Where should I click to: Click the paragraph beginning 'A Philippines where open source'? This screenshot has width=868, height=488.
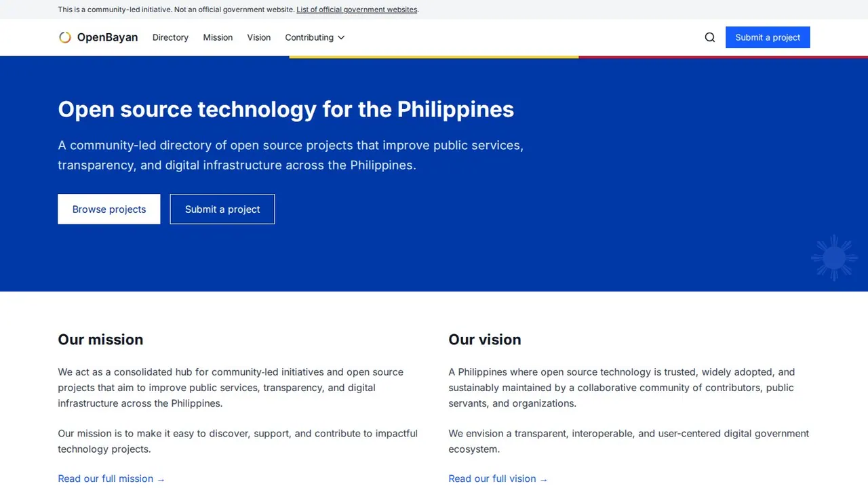point(621,388)
